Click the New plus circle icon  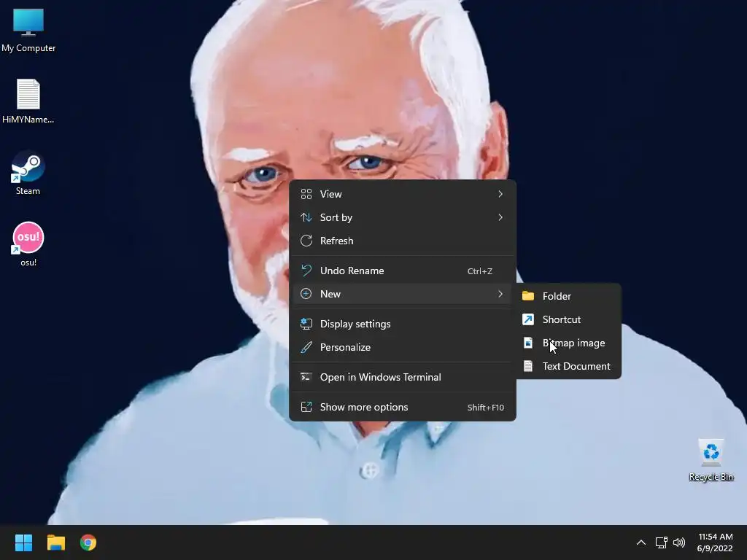306,294
